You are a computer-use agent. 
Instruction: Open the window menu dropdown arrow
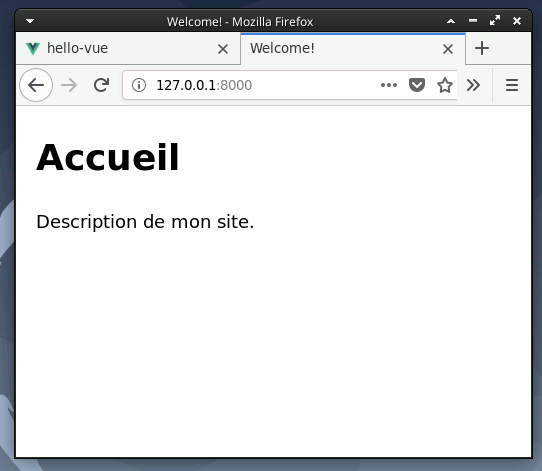click(30, 21)
